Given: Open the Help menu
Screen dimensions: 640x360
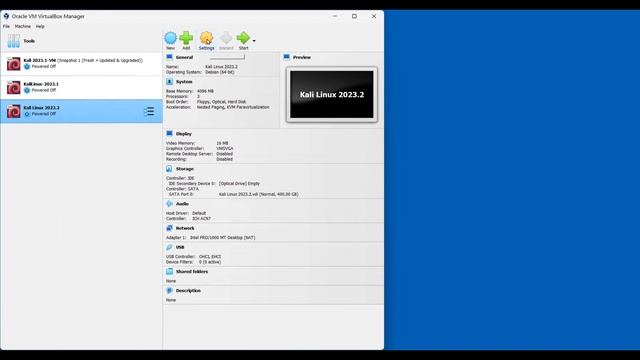Looking at the screenshot, I should click(x=40, y=26).
